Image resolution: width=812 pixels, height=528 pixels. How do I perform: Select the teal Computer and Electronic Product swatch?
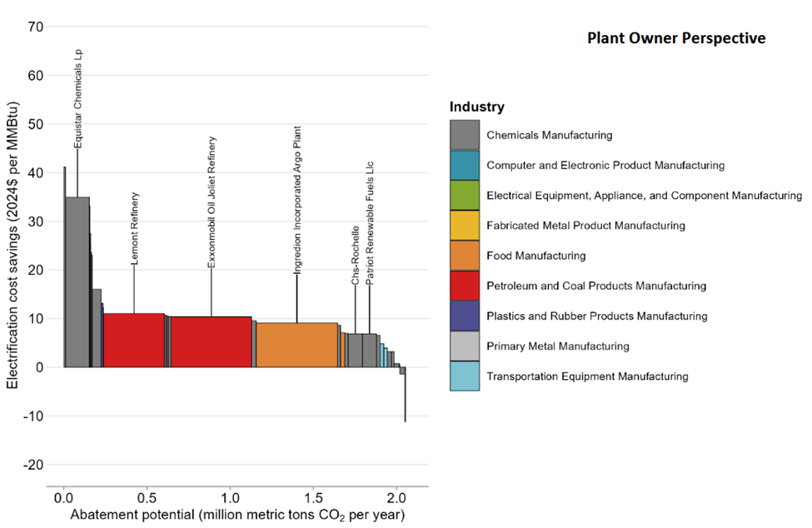point(464,165)
